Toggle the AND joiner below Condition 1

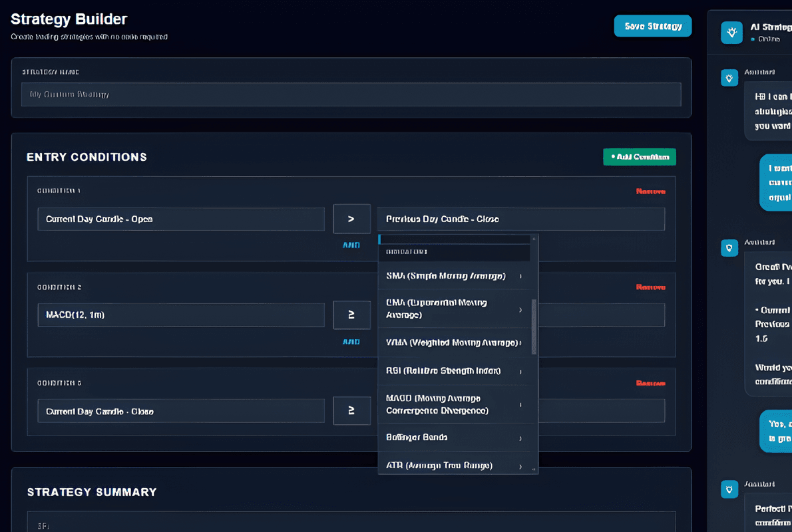pos(351,245)
